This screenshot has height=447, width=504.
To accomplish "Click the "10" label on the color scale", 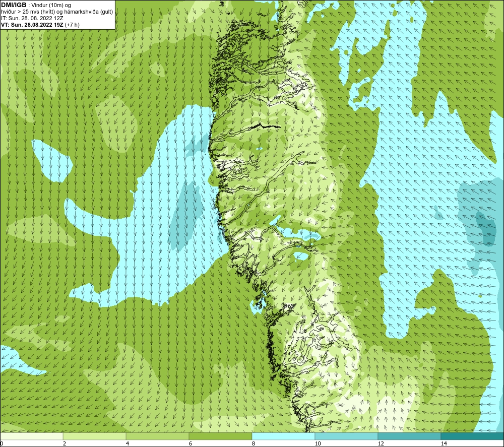I will [x=318, y=443].
